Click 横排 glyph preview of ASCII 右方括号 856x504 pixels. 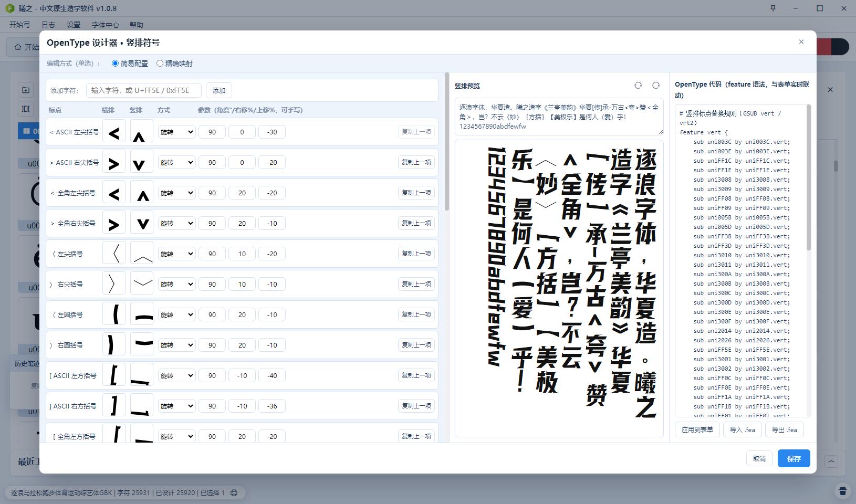[114, 406]
